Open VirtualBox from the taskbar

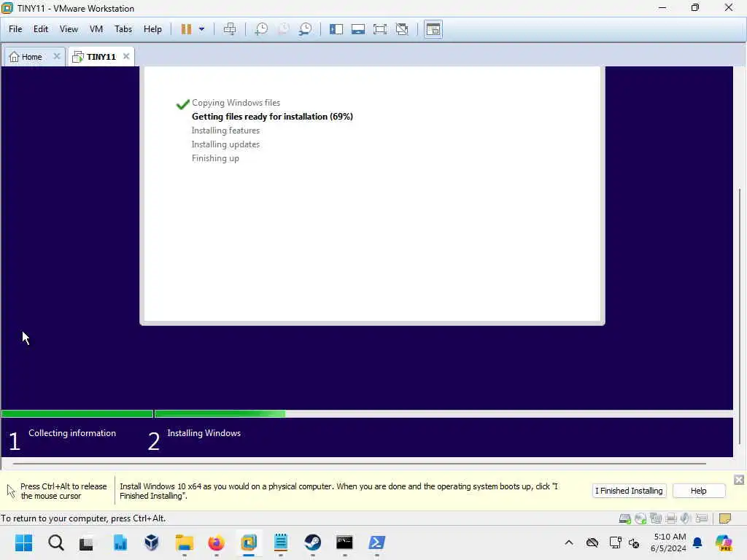point(152,542)
